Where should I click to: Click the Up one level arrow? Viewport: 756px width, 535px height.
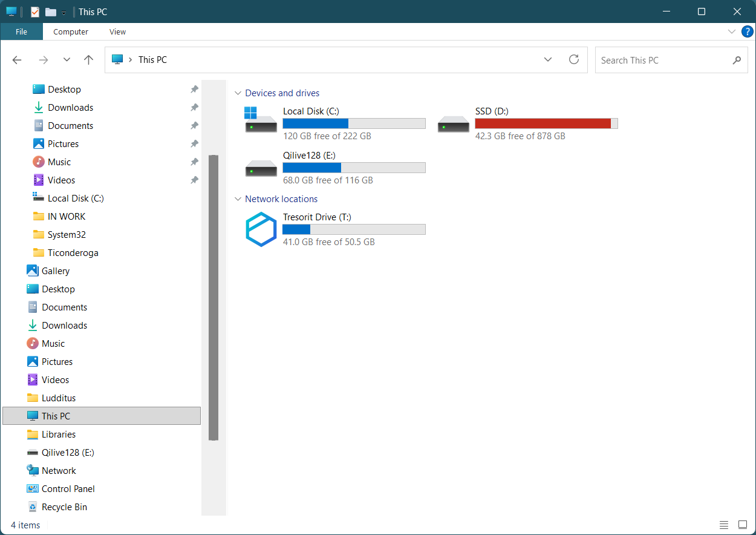pos(89,60)
